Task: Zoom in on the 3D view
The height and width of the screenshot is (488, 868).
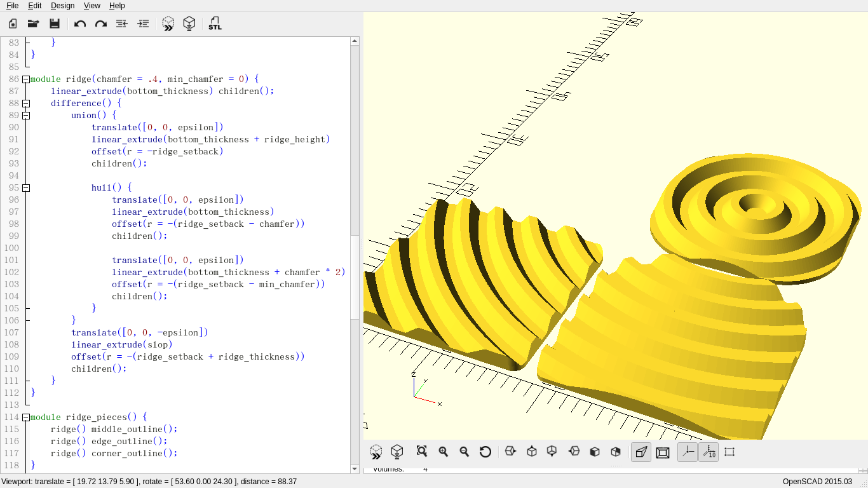Action: (x=444, y=452)
